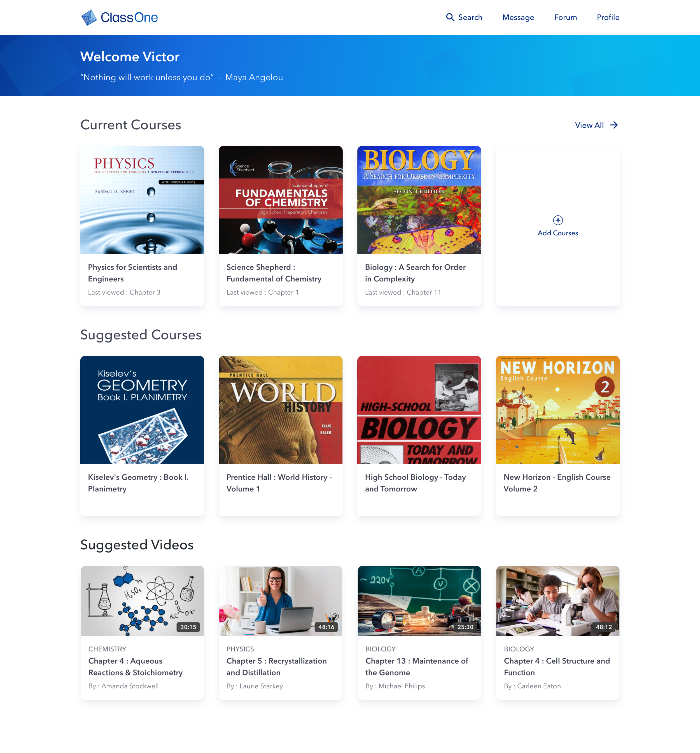This screenshot has height=753, width=700.
Task: Click the search magnifier icon
Action: coord(450,17)
